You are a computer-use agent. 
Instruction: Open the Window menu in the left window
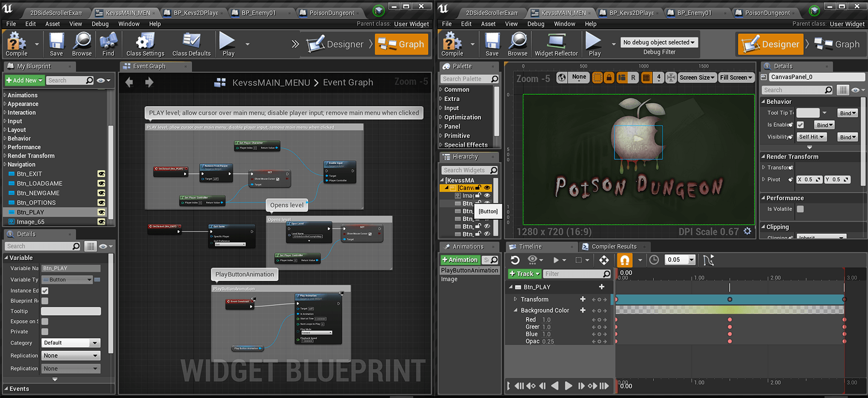coord(129,24)
